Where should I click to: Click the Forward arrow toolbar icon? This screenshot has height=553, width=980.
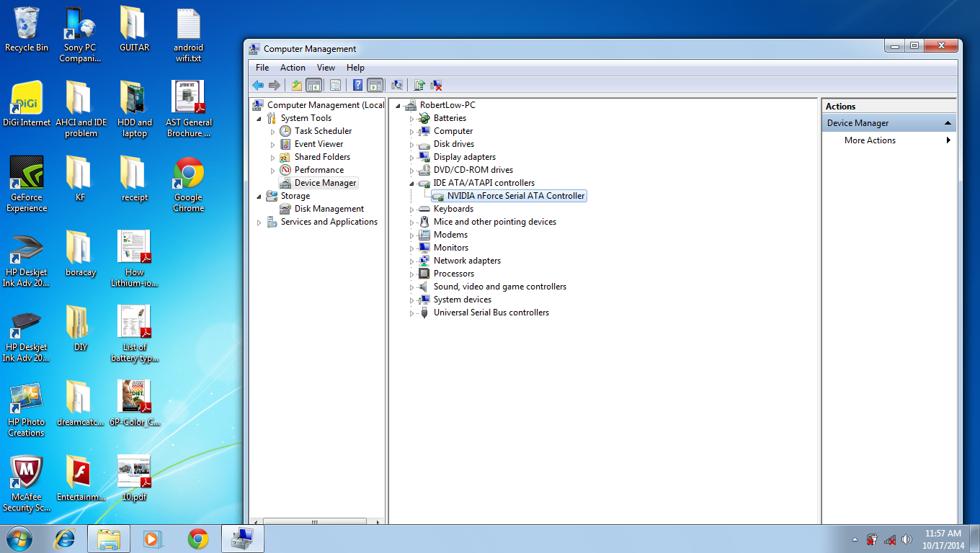coord(275,85)
